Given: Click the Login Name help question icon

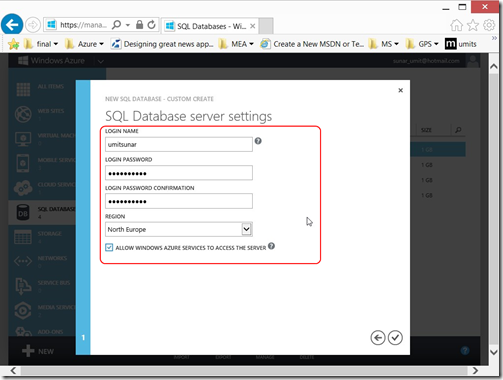Looking at the screenshot, I should point(258,141).
